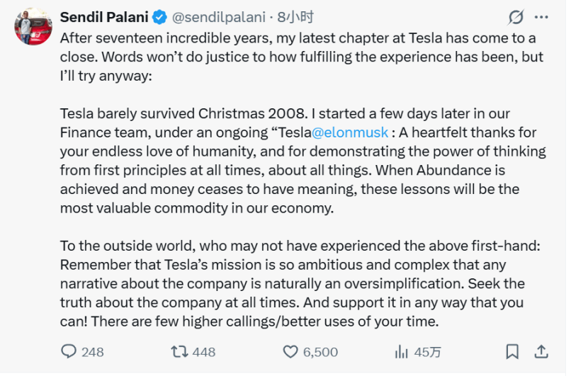This screenshot has height=376, width=588.
Task: Click the 248 replies count
Action: (x=92, y=352)
